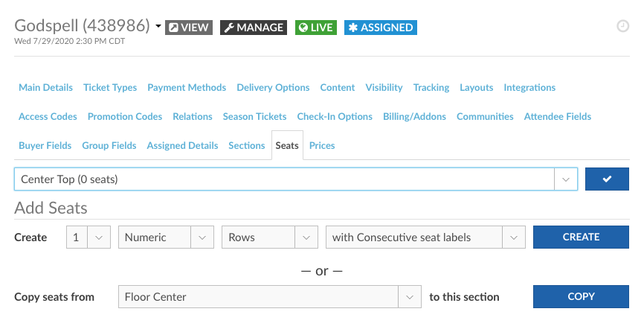This screenshot has height=332, width=644.
Task: Open the Center Top section dropdown
Action: click(295, 179)
